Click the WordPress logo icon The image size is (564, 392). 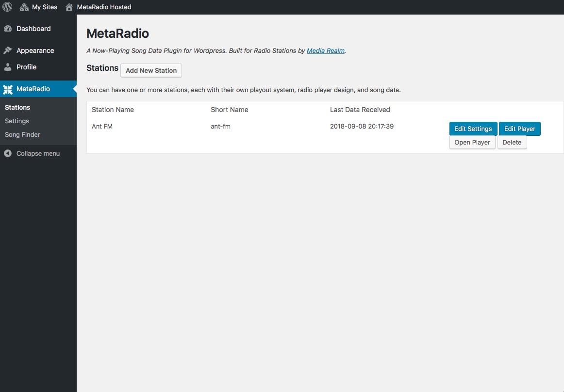7,7
